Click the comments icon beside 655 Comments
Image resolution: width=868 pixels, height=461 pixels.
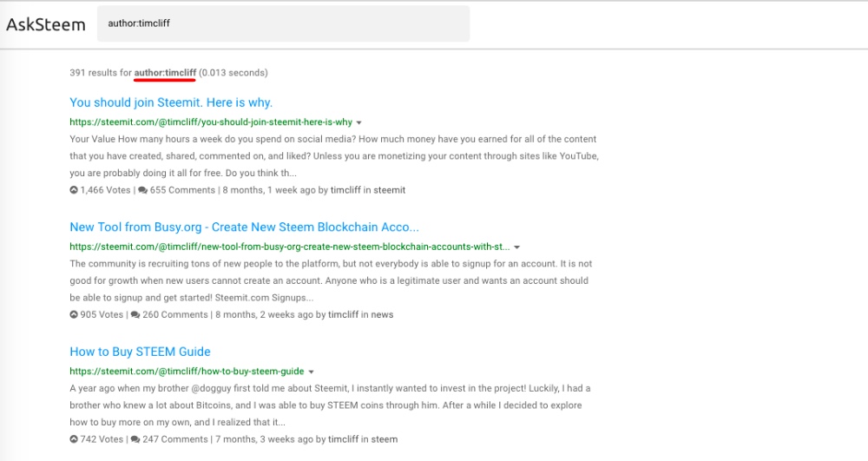tap(143, 190)
